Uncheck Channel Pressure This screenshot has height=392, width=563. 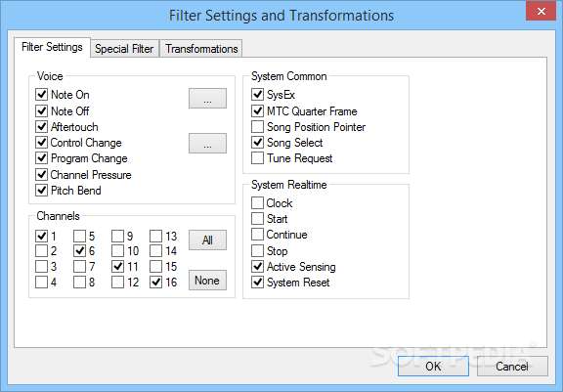click(42, 174)
